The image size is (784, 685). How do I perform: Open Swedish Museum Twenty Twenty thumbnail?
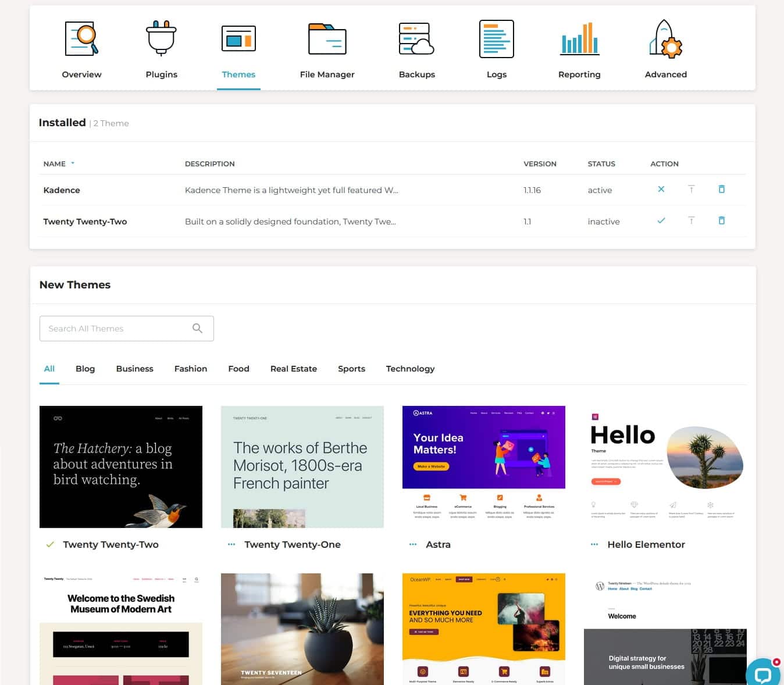click(x=121, y=629)
